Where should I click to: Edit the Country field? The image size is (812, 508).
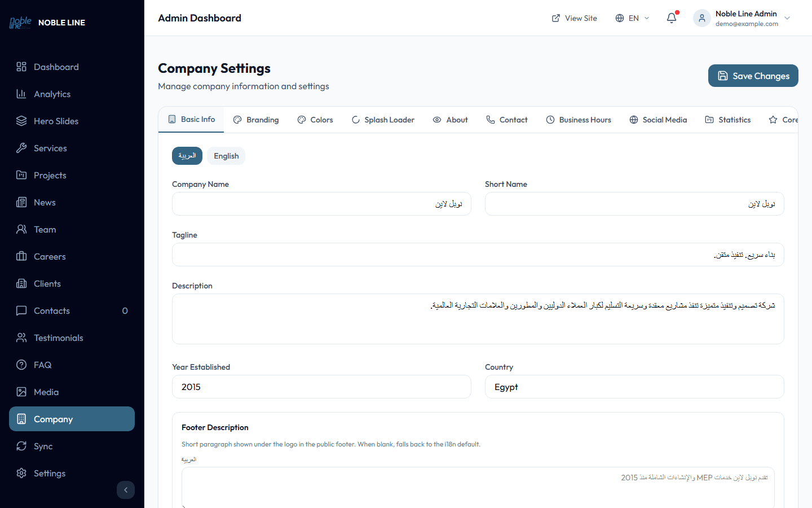coord(634,387)
